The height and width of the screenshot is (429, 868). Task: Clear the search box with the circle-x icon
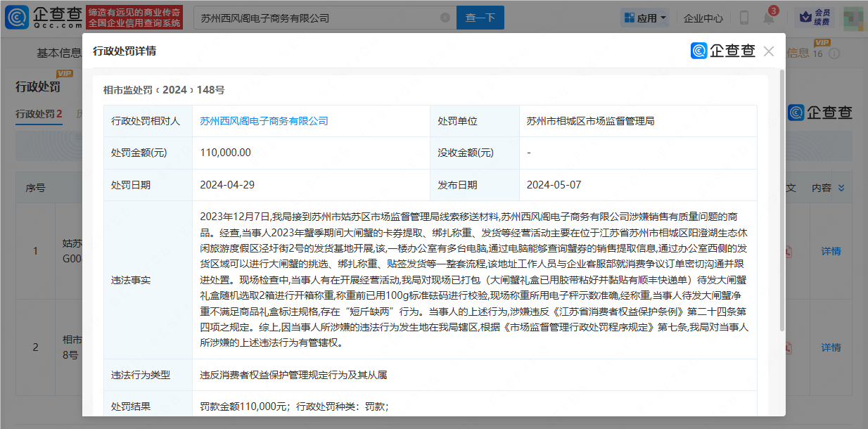tap(444, 18)
